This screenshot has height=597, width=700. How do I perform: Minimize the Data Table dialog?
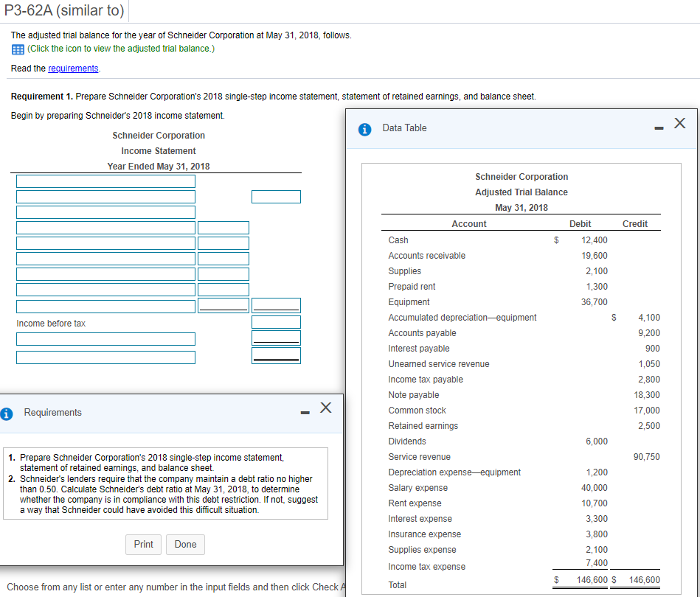(659, 128)
